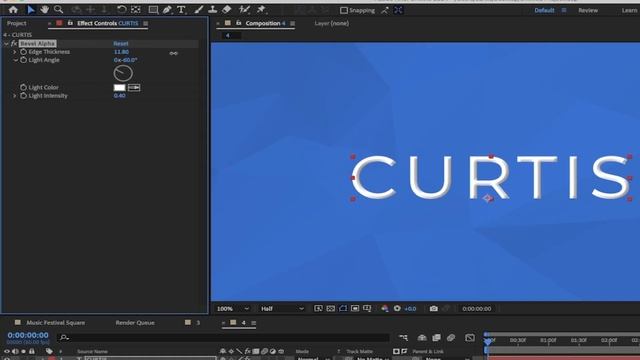Switch to the Default workspace
640x360 pixels.
[544, 10]
